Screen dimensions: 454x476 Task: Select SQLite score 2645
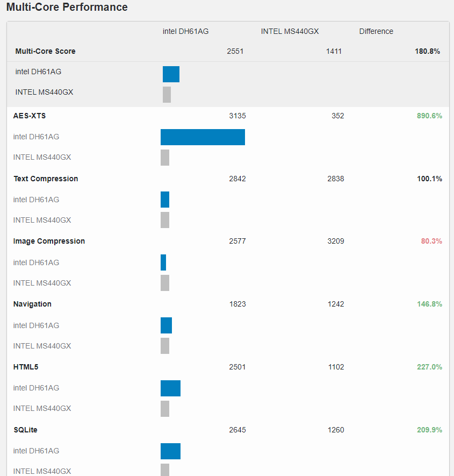click(237, 430)
